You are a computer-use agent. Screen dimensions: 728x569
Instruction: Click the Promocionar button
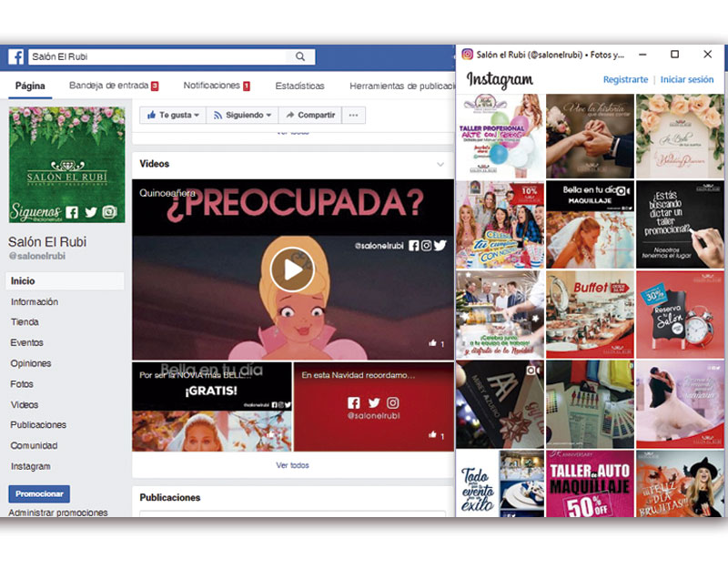click(x=39, y=493)
